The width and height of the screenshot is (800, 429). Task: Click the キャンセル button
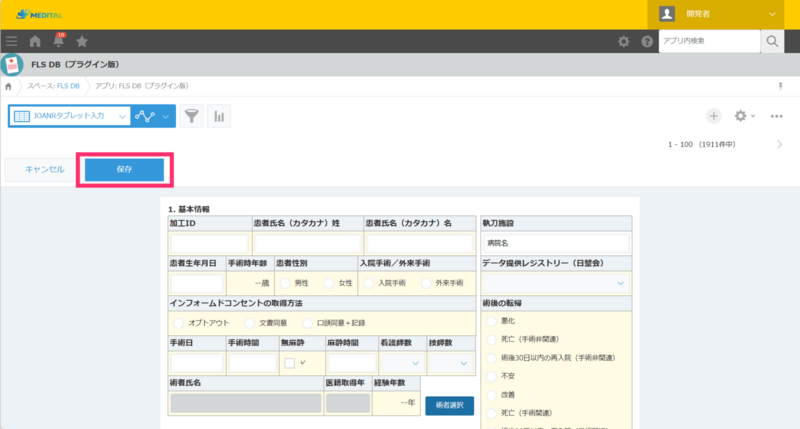pos(45,169)
